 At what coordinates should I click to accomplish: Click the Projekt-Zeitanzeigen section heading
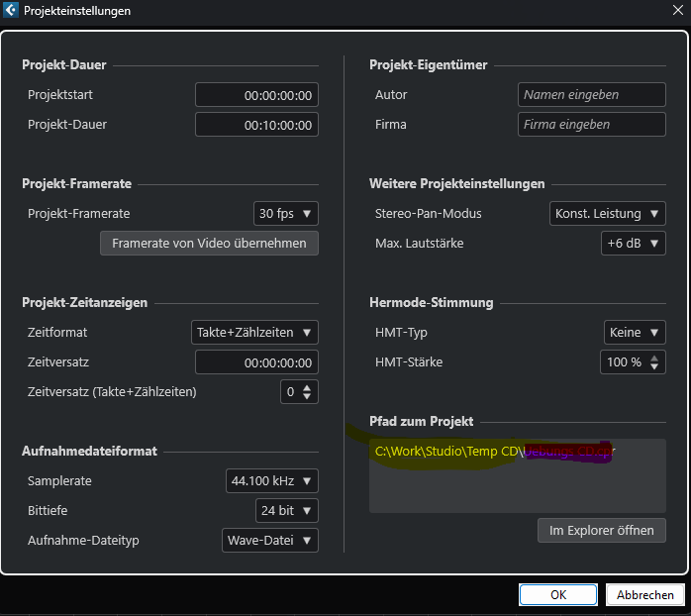coord(84,302)
